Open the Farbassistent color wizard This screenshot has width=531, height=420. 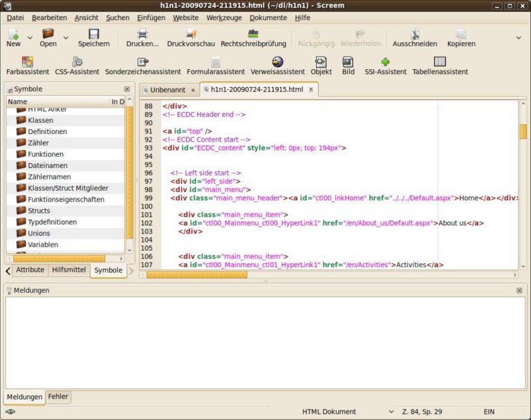point(28,66)
